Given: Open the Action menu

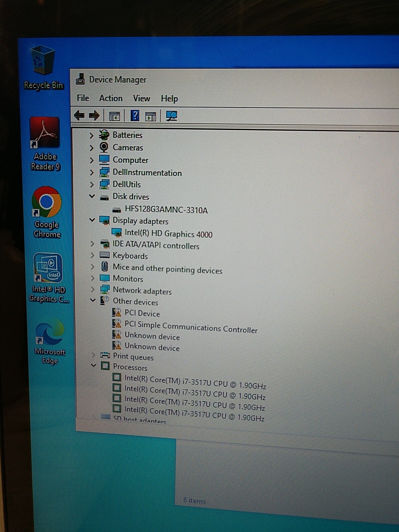Looking at the screenshot, I should [x=111, y=98].
